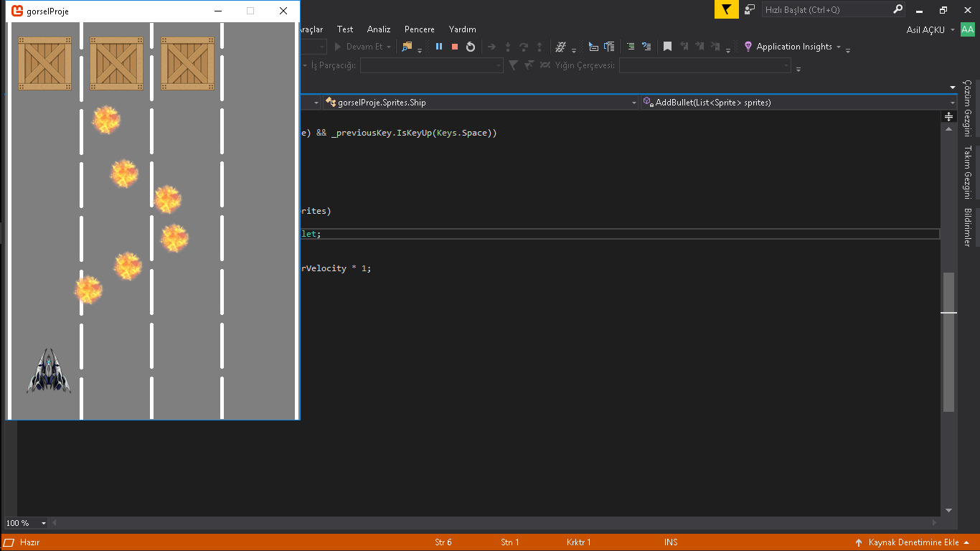
Task: Expand the Devam Et dropdown arrow
Action: (389, 47)
